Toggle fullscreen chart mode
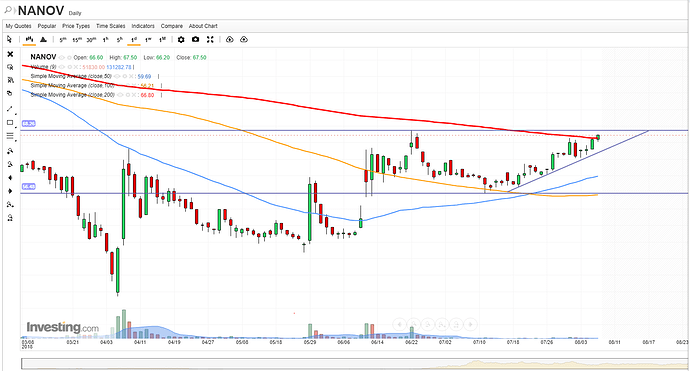The height and width of the screenshot is (371, 690). click(x=210, y=40)
